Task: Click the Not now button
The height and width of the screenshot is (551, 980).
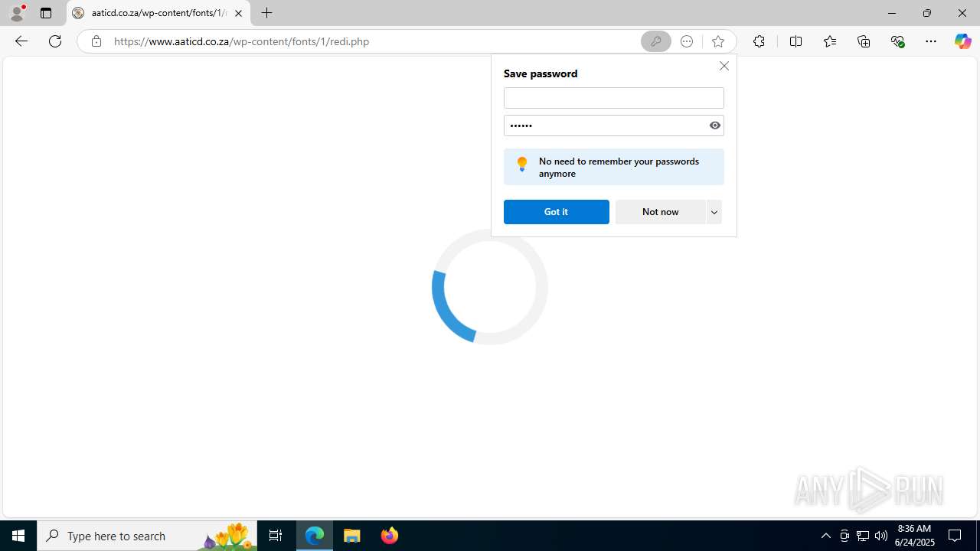Action: 660,212
